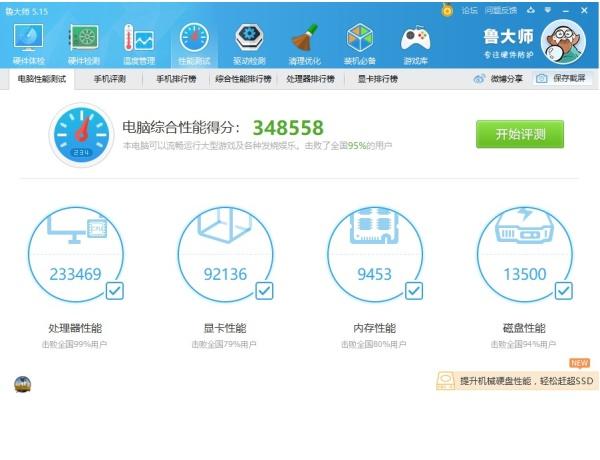The image size is (600, 460).
Task: Click the 鲁大师 avatar logo
Action: [x=563, y=42]
